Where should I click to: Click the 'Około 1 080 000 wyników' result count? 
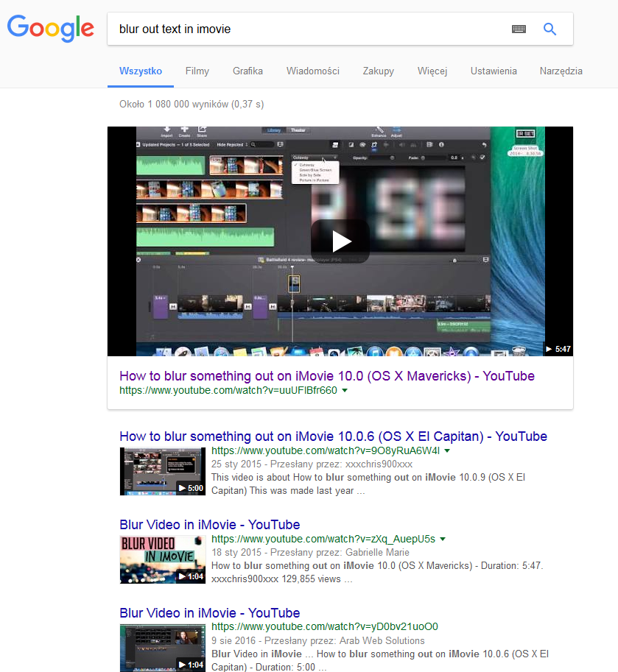(x=192, y=104)
